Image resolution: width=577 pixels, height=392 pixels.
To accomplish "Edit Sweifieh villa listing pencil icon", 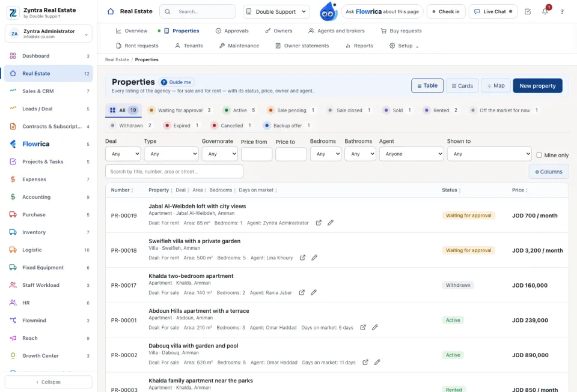I will pyautogui.click(x=314, y=258).
